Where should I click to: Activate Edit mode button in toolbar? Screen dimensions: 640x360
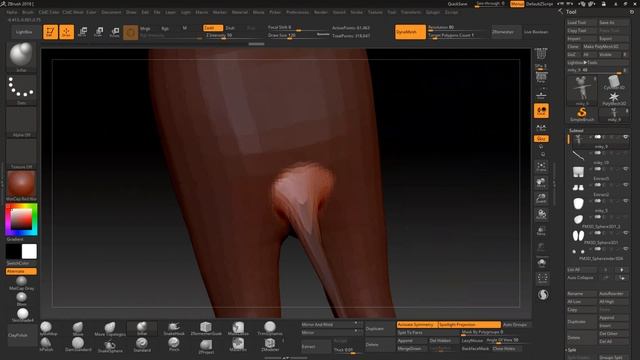tap(51, 32)
